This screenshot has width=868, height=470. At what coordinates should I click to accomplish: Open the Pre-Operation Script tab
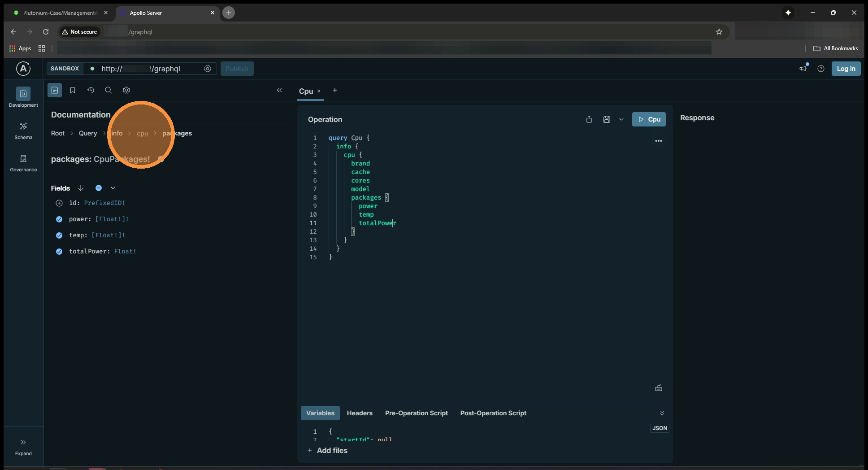pos(416,413)
